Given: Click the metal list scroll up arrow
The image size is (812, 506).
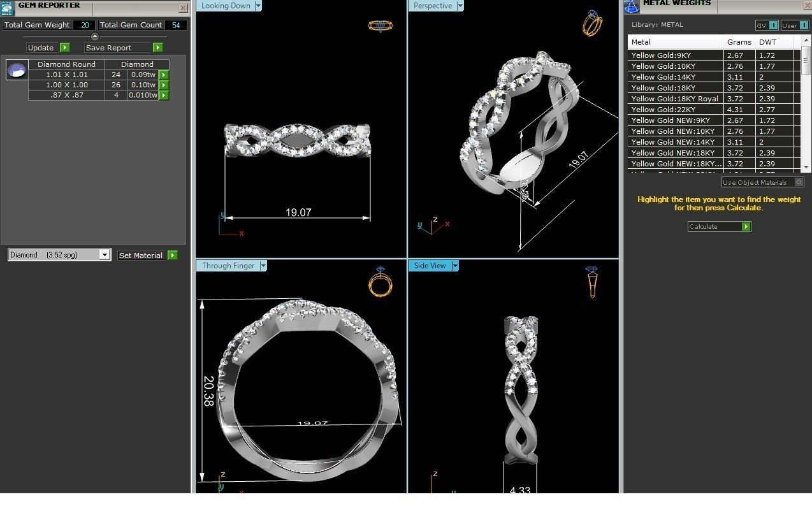Looking at the screenshot, I should pos(806,40).
